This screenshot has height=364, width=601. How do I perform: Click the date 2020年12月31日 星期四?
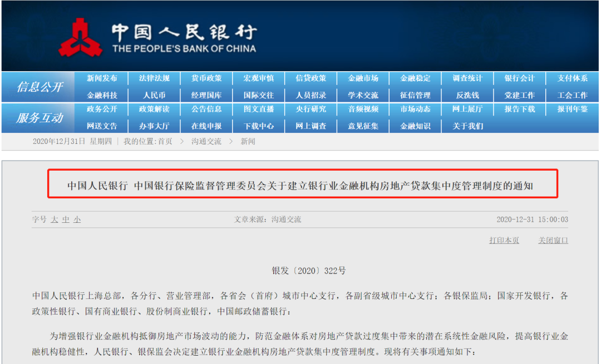point(72,142)
